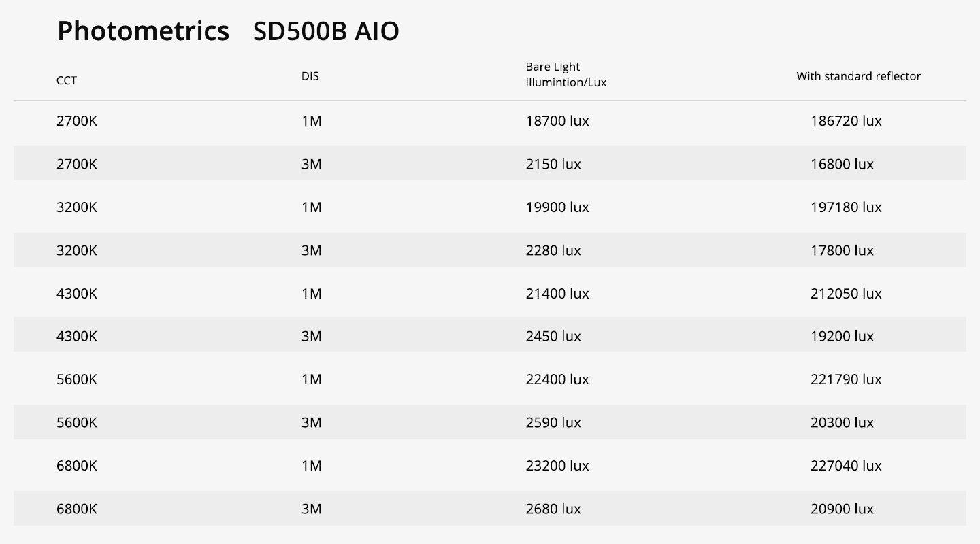Click the 20900 lux cell
Screen dimensions: 980x544
pos(842,509)
